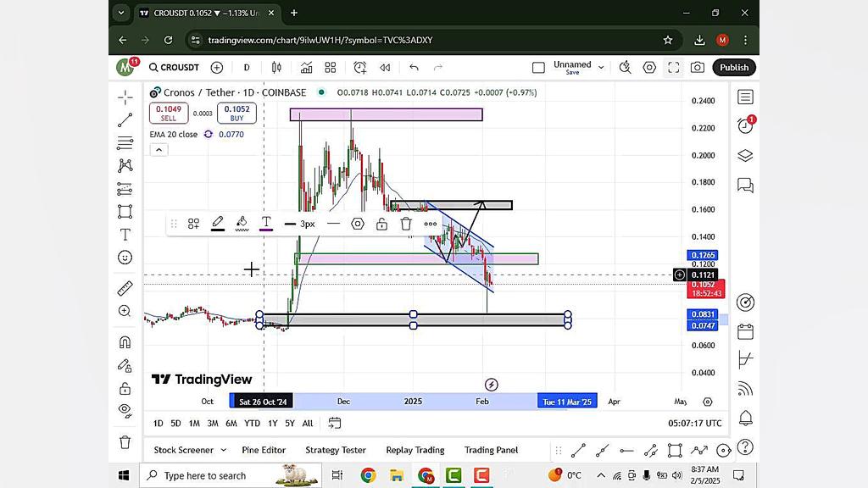Viewport: 868px width, 488px height.
Task: Open the quick search tool
Action: tap(625, 68)
